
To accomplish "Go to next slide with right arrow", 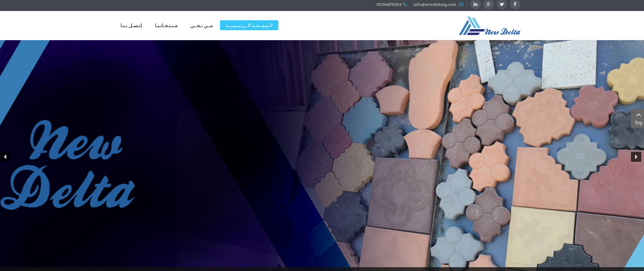I will (x=636, y=157).
